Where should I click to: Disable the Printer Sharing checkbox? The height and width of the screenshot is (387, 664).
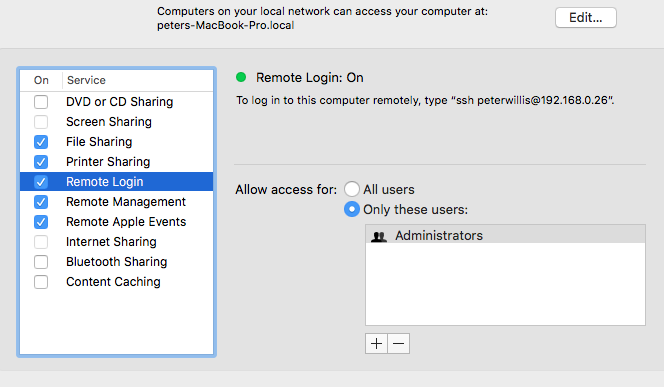click(41, 162)
